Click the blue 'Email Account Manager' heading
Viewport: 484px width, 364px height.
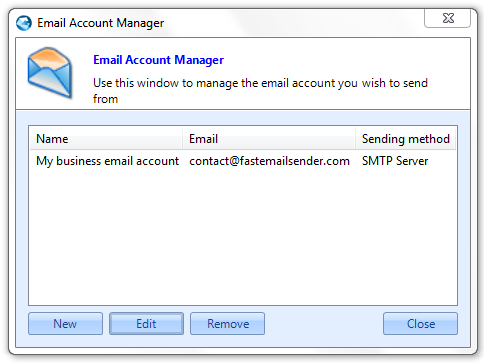tap(158, 60)
